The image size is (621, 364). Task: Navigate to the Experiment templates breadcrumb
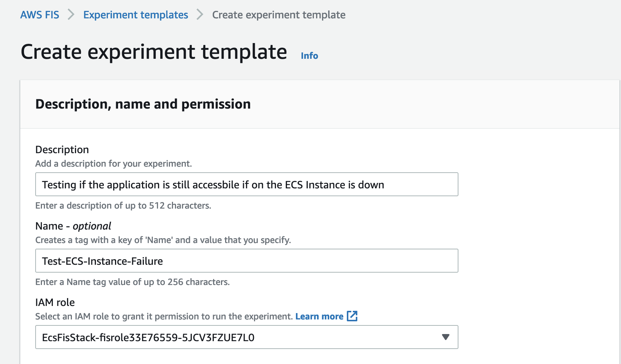(x=136, y=15)
